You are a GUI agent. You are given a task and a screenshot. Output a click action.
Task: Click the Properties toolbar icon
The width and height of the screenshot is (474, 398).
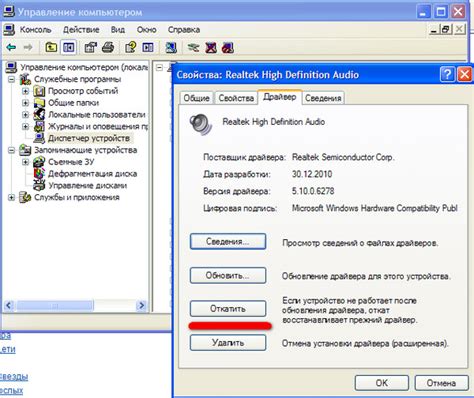[90, 48]
